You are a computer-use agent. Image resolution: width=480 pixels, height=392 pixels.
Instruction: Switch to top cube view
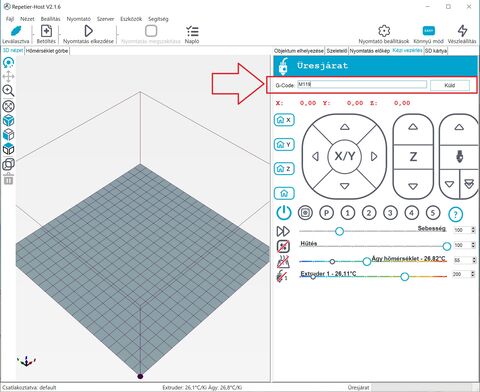[x=8, y=149]
